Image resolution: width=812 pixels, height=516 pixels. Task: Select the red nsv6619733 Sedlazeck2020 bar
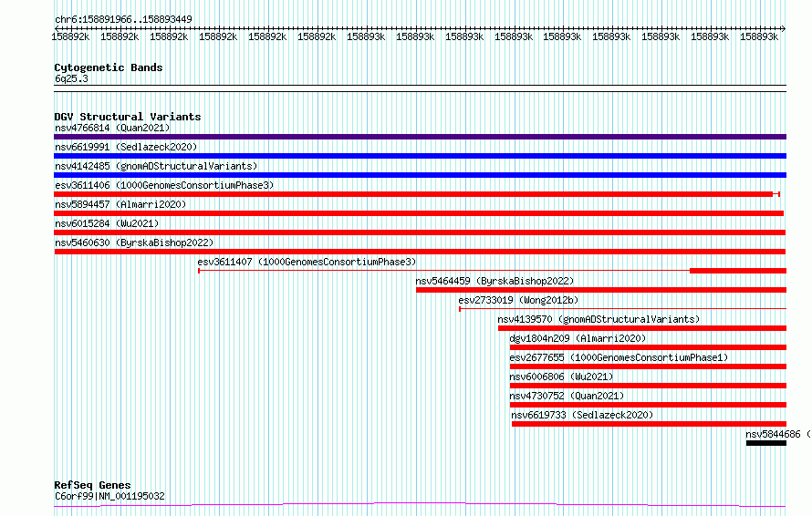[649, 424]
